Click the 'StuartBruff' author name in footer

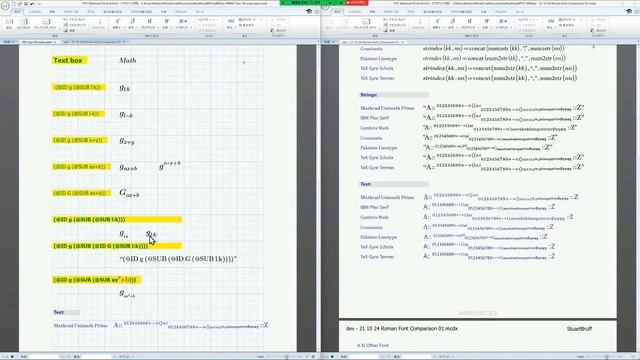(579, 329)
